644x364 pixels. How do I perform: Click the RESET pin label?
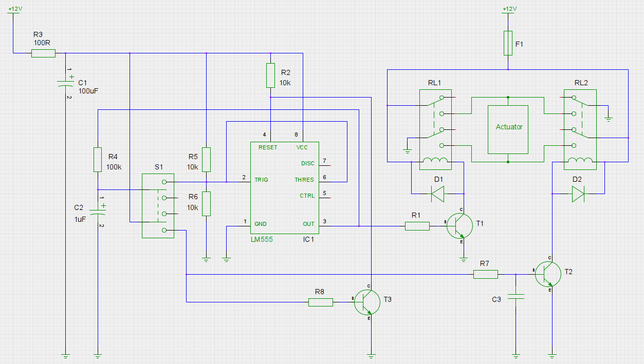268,147
